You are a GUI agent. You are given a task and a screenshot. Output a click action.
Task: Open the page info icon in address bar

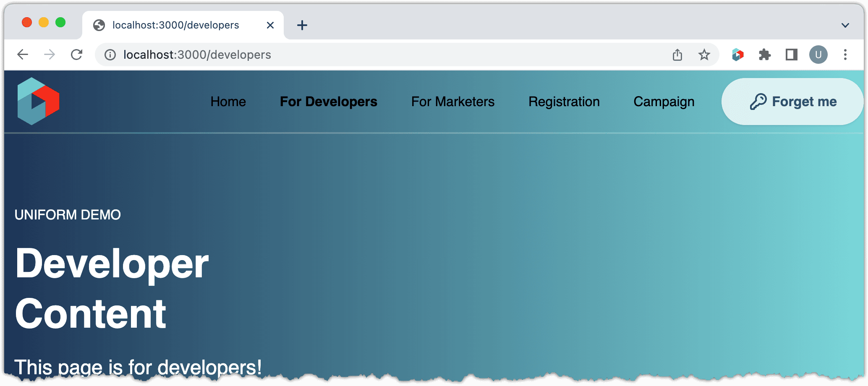pyautogui.click(x=109, y=55)
